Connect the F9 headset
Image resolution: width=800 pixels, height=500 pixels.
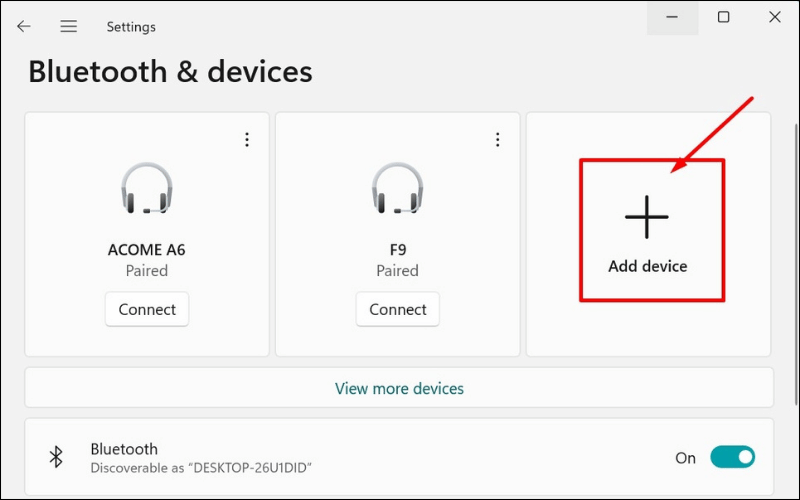click(397, 309)
